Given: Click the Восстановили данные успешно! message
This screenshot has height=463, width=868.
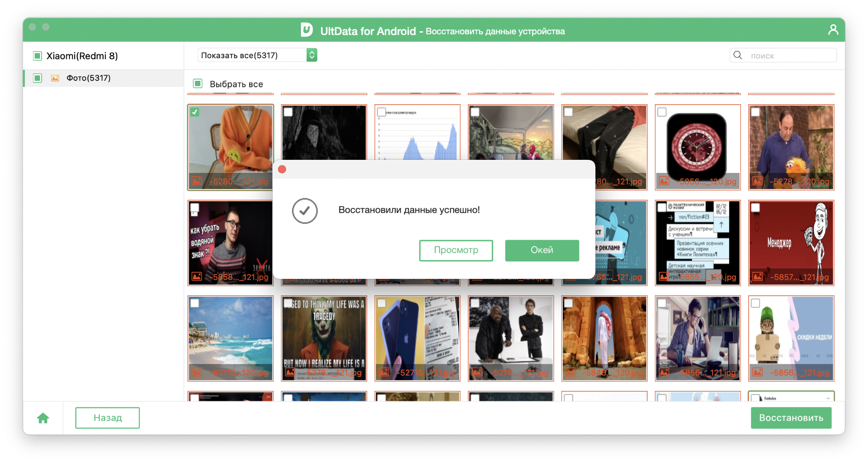Looking at the screenshot, I should point(409,210).
